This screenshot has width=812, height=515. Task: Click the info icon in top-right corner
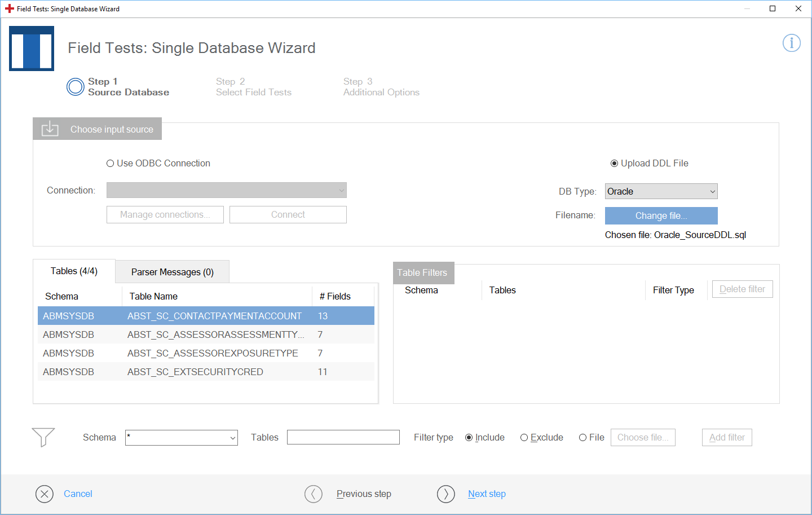[x=791, y=43]
